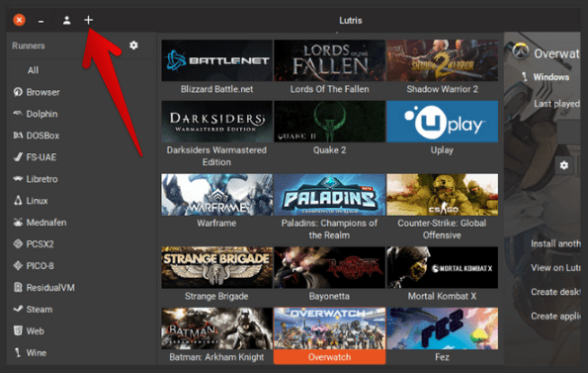Click View on Lutris link
The width and height of the screenshot is (588, 373).
coord(555,267)
